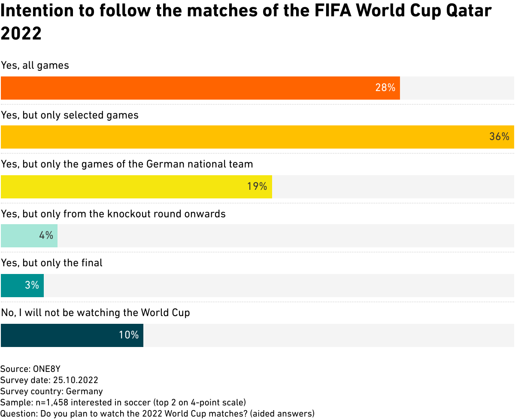Click the 28% value label
Screen dimensions: 515x420
[x=385, y=88]
